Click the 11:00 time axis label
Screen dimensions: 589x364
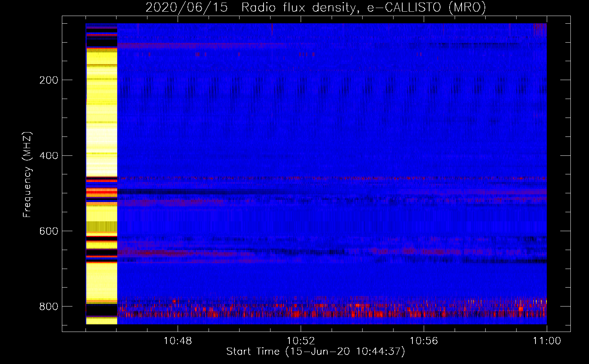(547, 341)
